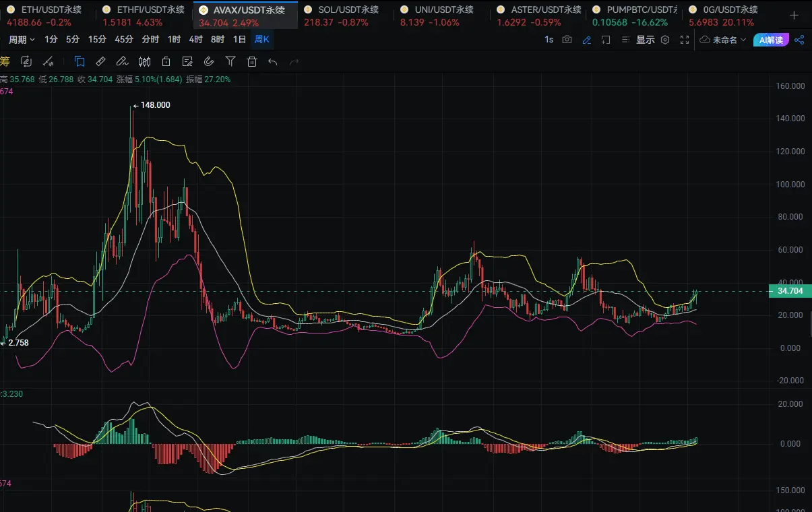
Task: Select the trend line drawing tool
Action: (x=48, y=61)
